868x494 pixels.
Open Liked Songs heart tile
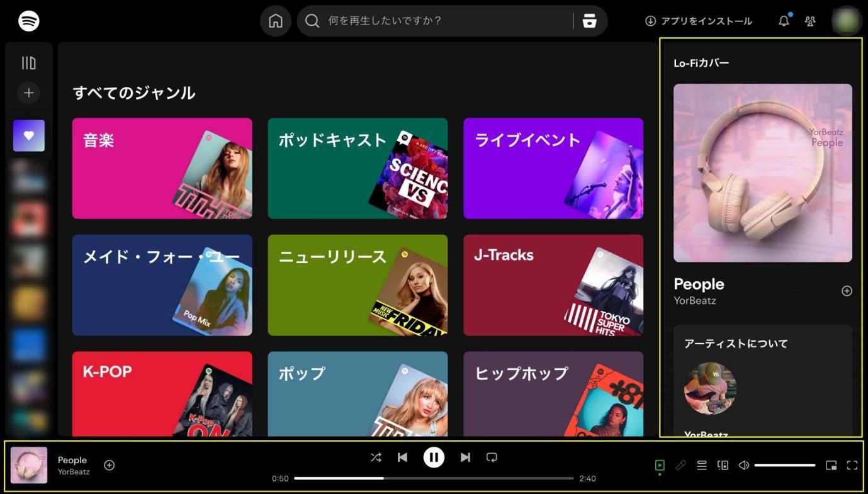(x=29, y=135)
